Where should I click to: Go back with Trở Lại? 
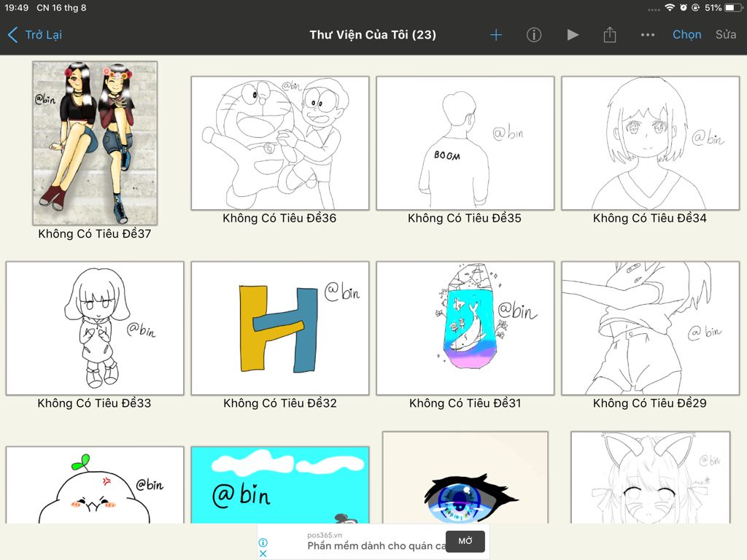coord(35,35)
